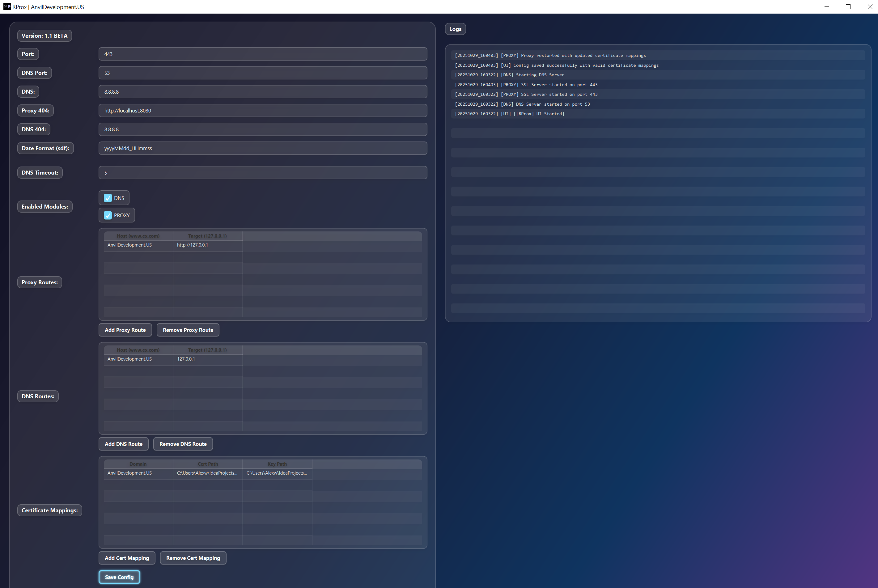This screenshot has width=878, height=588.
Task: Focus the Port field showing 443
Action: tap(263, 54)
